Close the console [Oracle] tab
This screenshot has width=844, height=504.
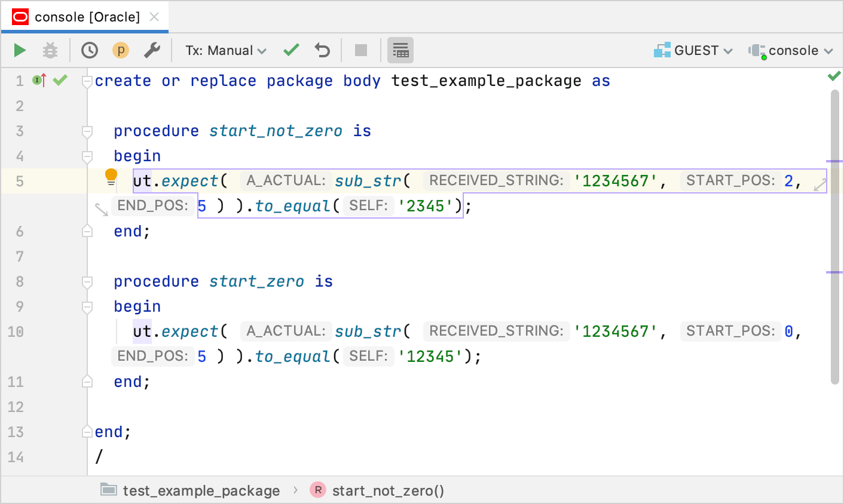[154, 17]
